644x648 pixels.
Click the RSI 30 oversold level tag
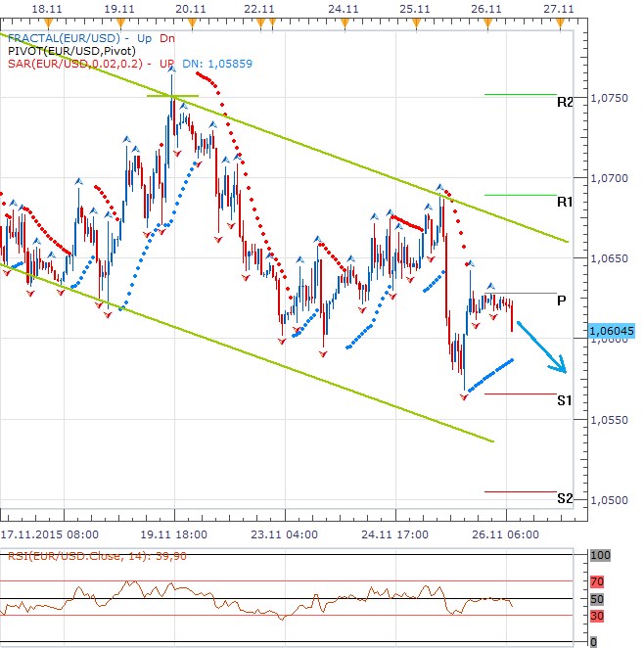pyautogui.click(x=598, y=616)
